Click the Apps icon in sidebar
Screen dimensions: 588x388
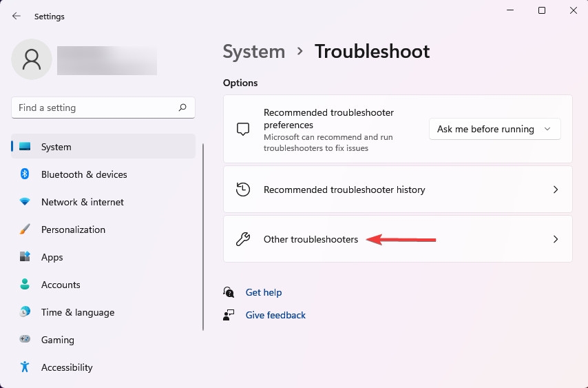(25, 256)
